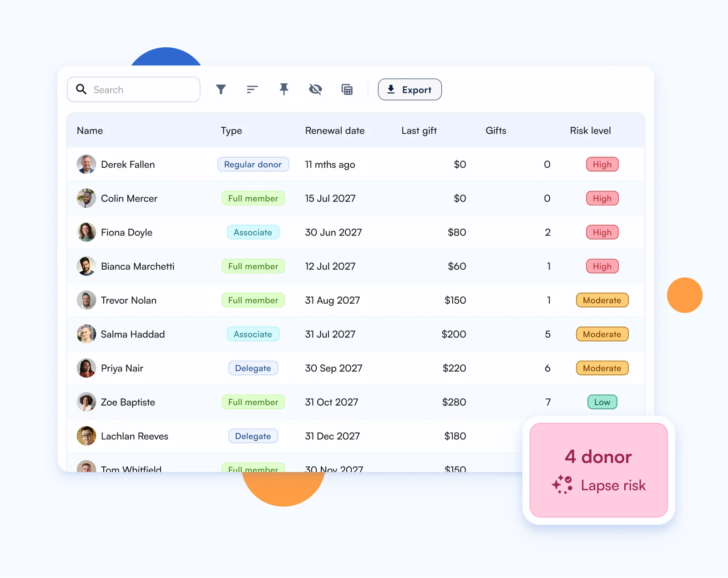Click Colin Mercer's High risk badge

(x=602, y=198)
